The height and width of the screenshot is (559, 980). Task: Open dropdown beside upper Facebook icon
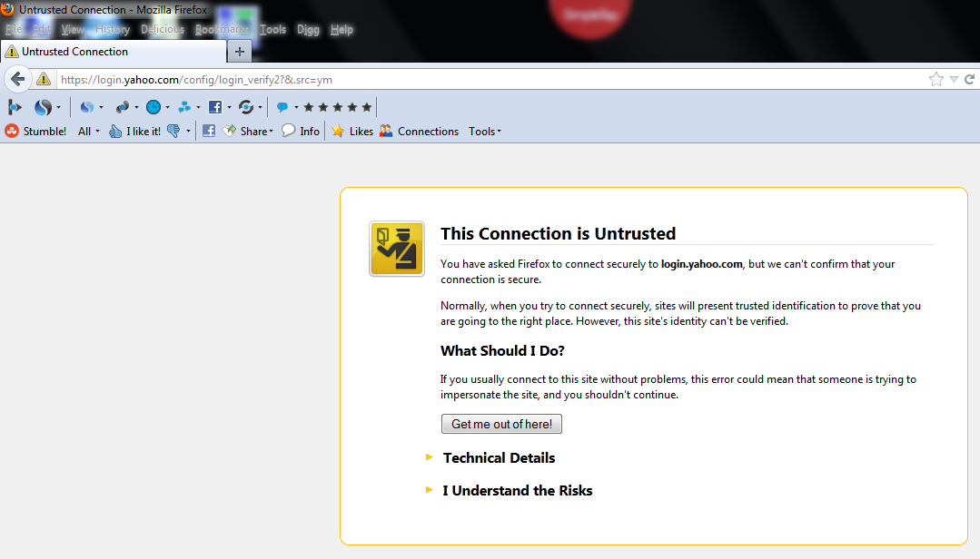click(230, 107)
